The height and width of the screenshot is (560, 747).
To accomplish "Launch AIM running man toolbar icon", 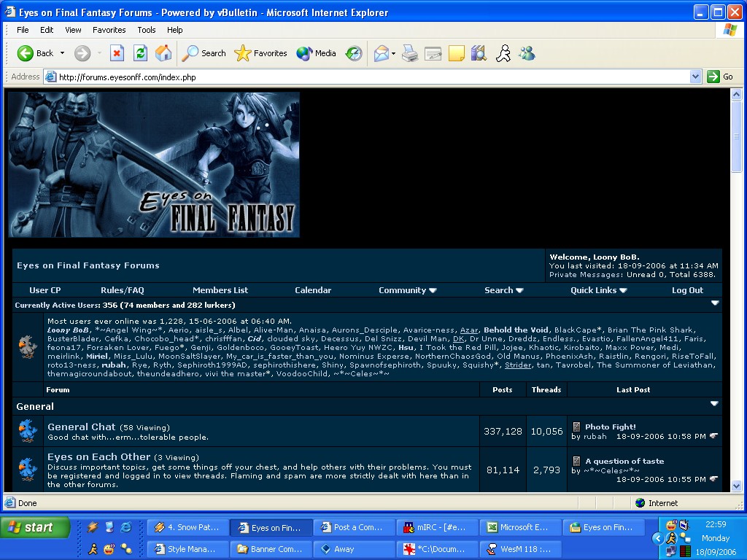I will coord(503,53).
